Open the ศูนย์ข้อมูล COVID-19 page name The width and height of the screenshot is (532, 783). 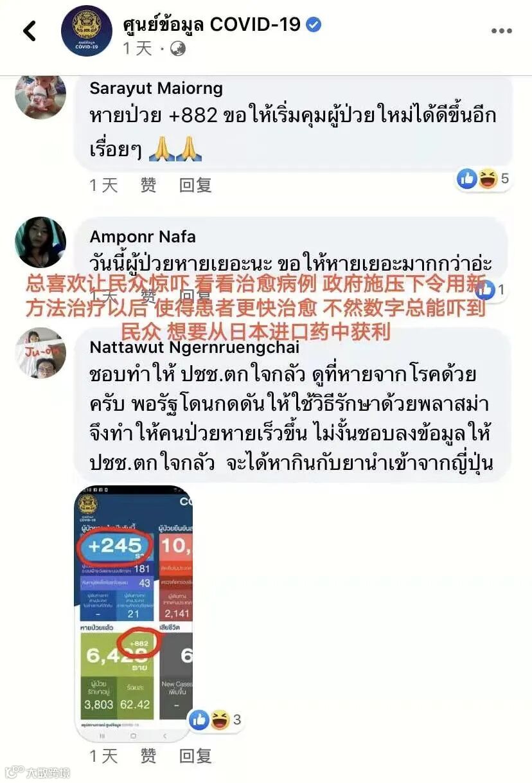pyautogui.click(x=211, y=24)
